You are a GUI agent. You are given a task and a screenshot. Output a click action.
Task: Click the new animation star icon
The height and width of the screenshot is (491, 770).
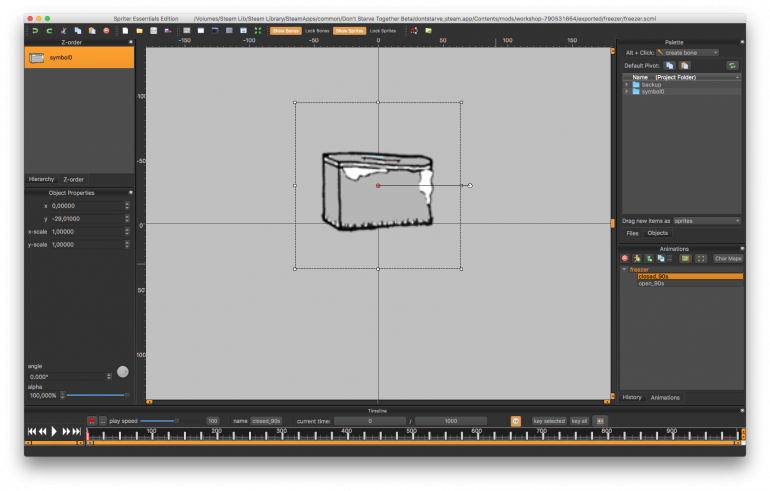click(x=637, y=258)
